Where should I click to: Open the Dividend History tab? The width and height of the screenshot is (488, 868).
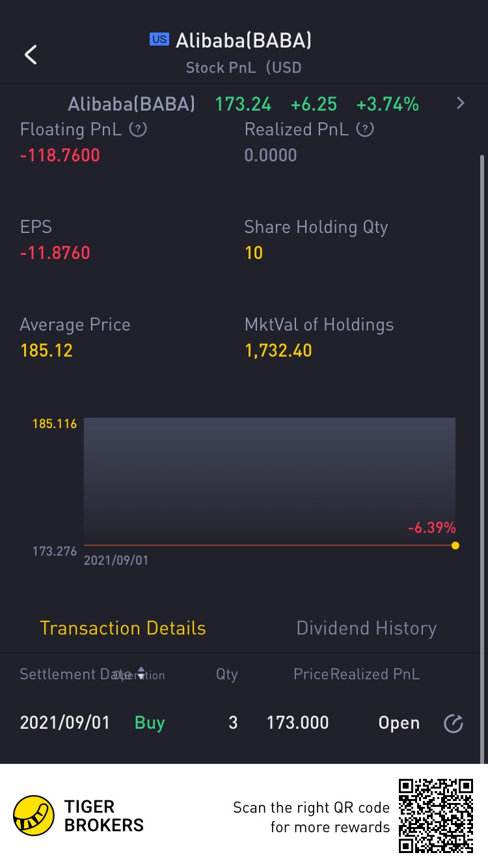(x=366, y=628)
